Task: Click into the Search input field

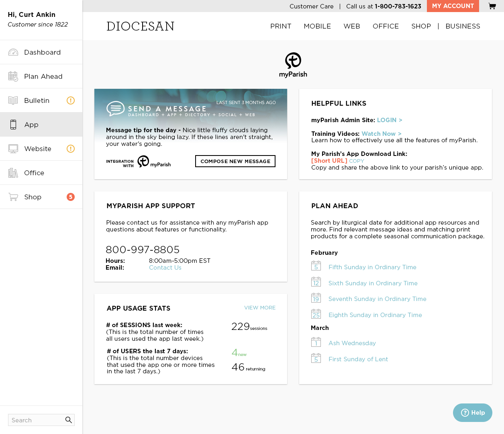Action: tap(36, 420)
